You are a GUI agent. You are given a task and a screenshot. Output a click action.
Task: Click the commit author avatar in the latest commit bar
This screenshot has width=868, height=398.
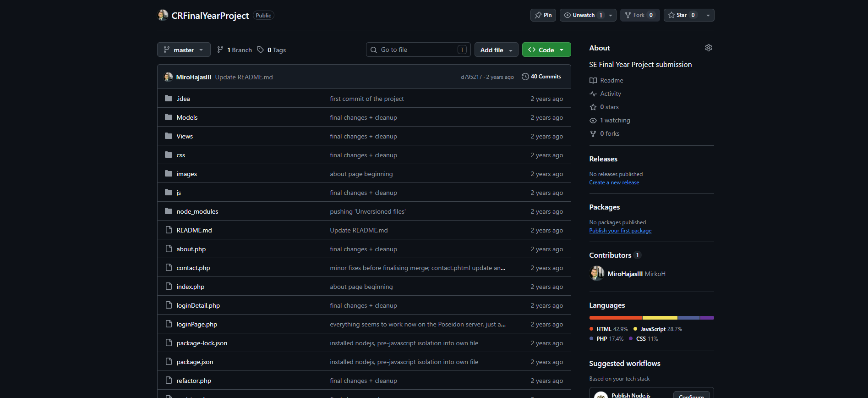click(168, 77)
